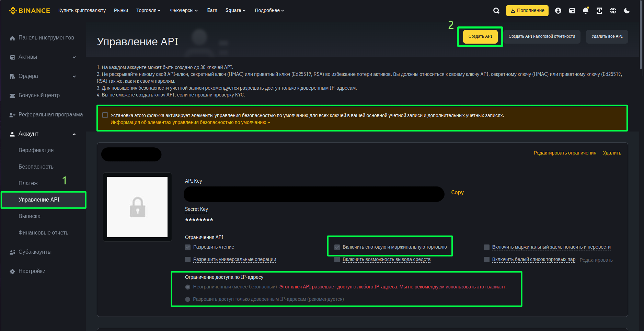The width and height of the screenshot is (644, 331).
Task: Open the language globe icon
Action: pyautogui.click(x=613, y=11)
